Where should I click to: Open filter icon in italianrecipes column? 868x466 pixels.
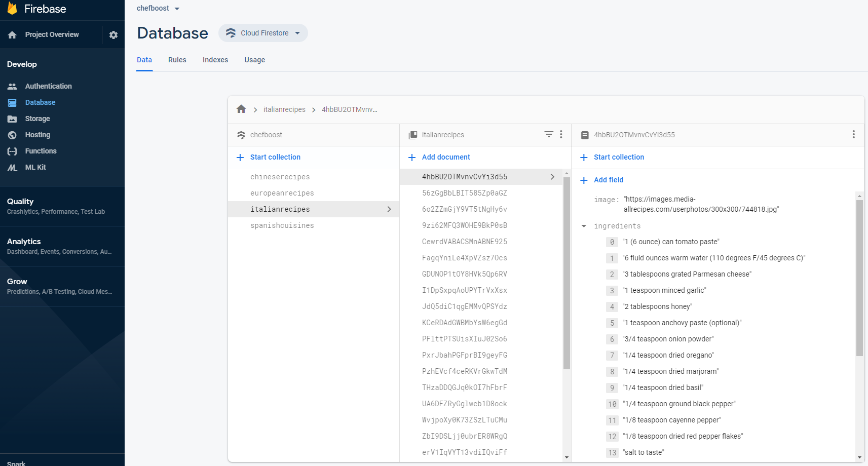click(x=549, y=134)
